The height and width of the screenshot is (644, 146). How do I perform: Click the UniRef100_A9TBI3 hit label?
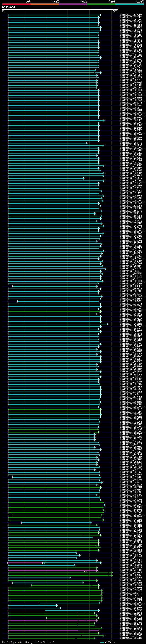[x=131, y=58]
